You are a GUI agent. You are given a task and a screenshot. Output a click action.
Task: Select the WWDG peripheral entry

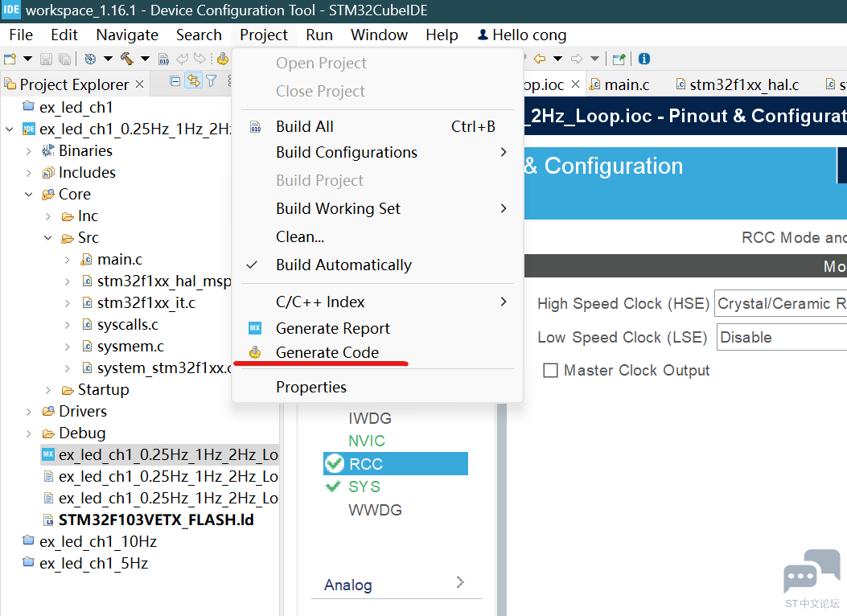[x=376, y=510]
